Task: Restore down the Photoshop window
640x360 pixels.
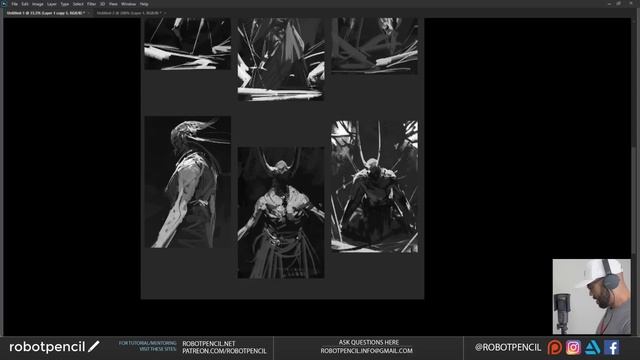Action: tap(619, 4)
